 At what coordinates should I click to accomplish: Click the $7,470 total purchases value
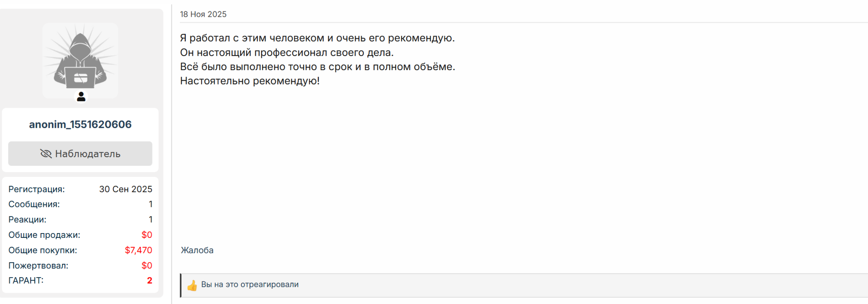(139, 250)
